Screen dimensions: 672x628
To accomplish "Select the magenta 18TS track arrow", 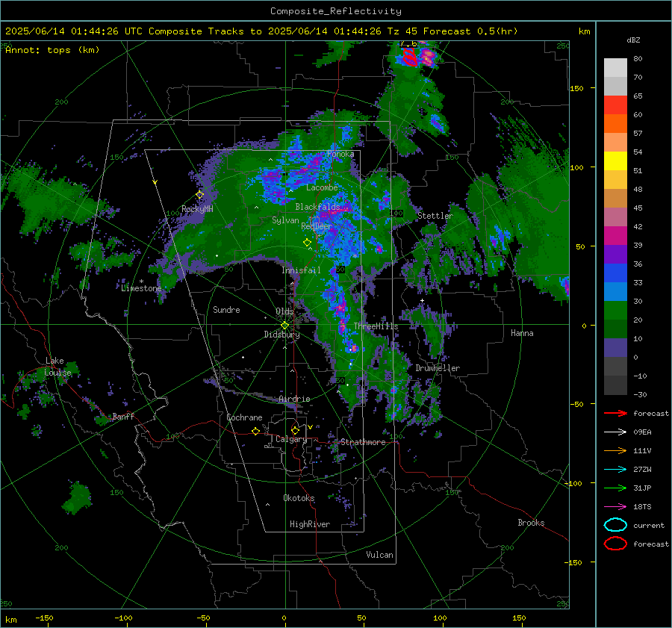I will point(615,507).
